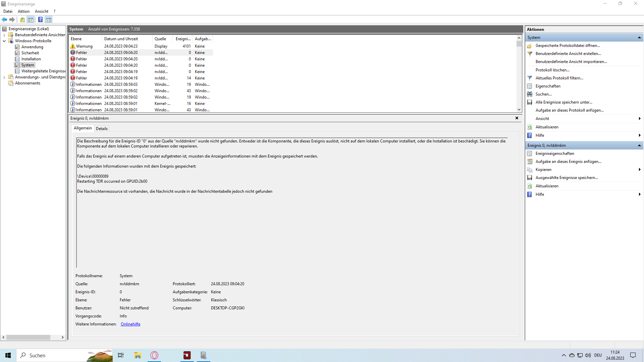
Task: Collapse the Windows-Protokolle tree node
Action: [4, 41]
